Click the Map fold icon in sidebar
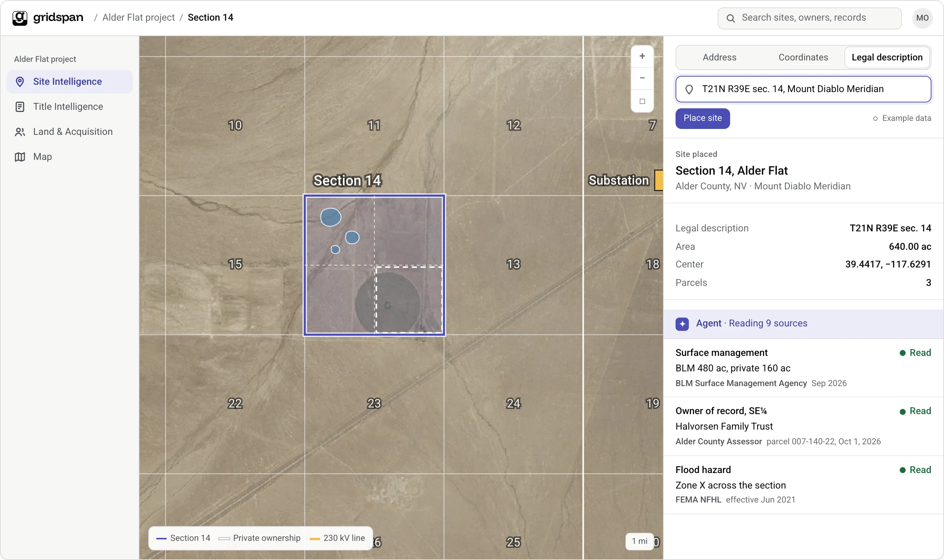Viewport: 944px width, 560px height. coord(20,157)
